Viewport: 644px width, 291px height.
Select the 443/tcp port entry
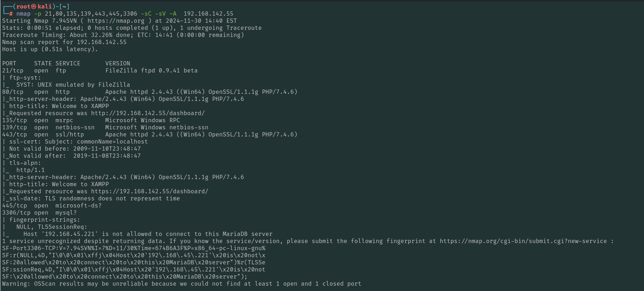pyautogui.click(x=15, y=135)
